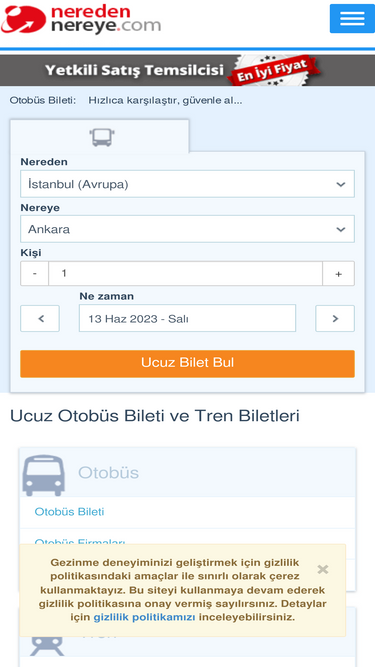Open the date field 13 Haz 2023
Viewport: 375px width, 667px height.
(x=187, y=318)
